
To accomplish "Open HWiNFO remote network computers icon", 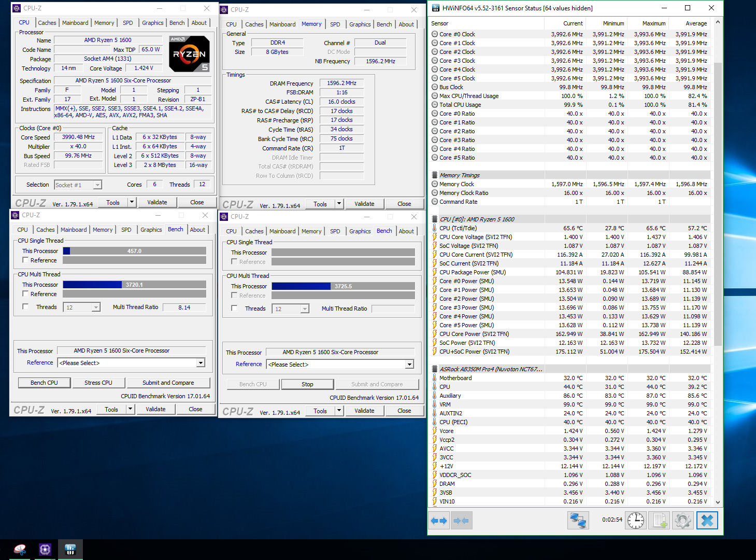I will pos(578,520).
